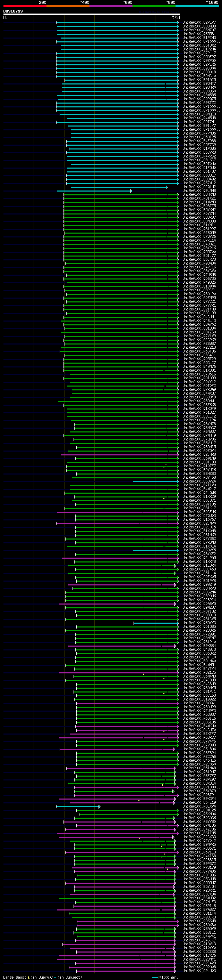Select hit label UniRef100_O99018
The width and height of the screenshot is (222, 980).
coord(199,72)
